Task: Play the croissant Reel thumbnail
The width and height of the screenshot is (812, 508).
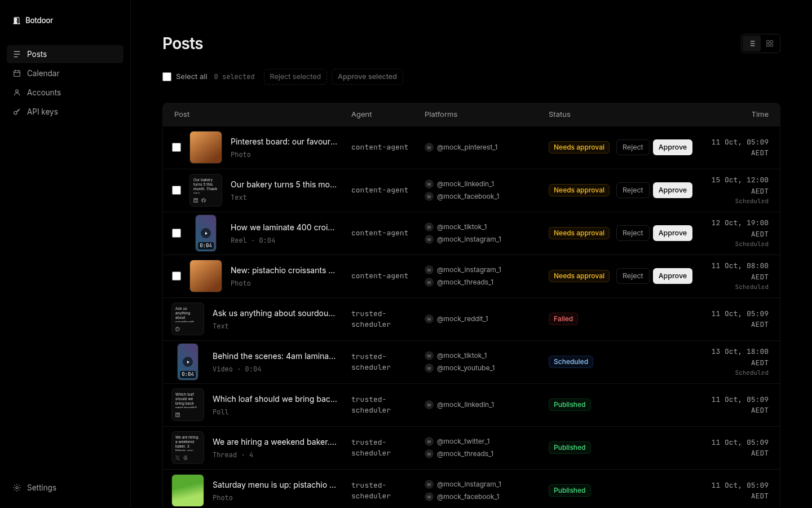Action: [x=206, y=233]
